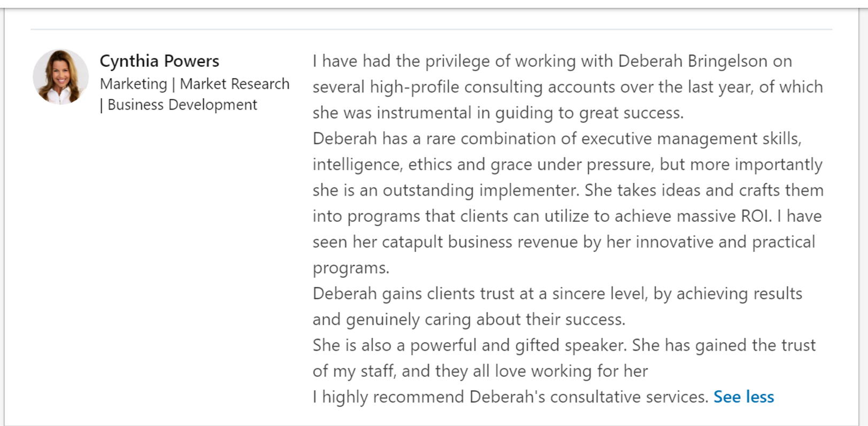Click the phrase genuinely caring about their success
Screen dimensions: 868x426
point(485,319)
